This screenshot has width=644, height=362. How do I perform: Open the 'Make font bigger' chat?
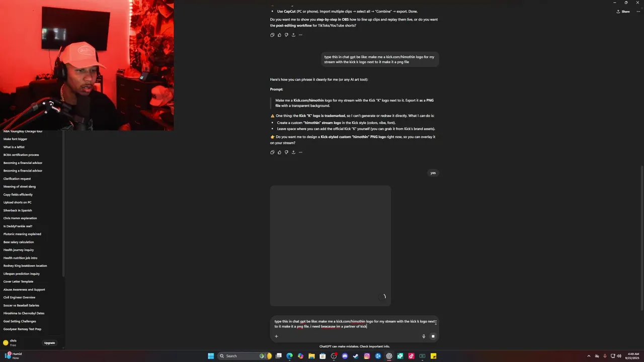(16, 139)
